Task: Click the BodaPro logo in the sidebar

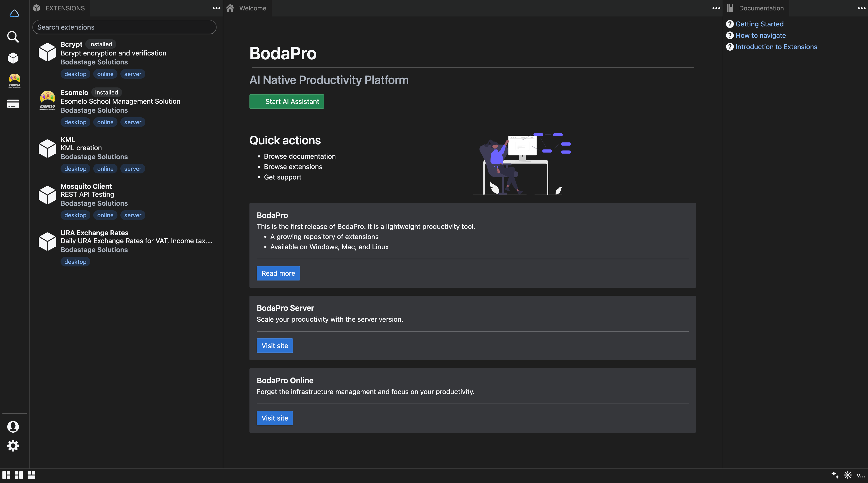Action: 14,13
